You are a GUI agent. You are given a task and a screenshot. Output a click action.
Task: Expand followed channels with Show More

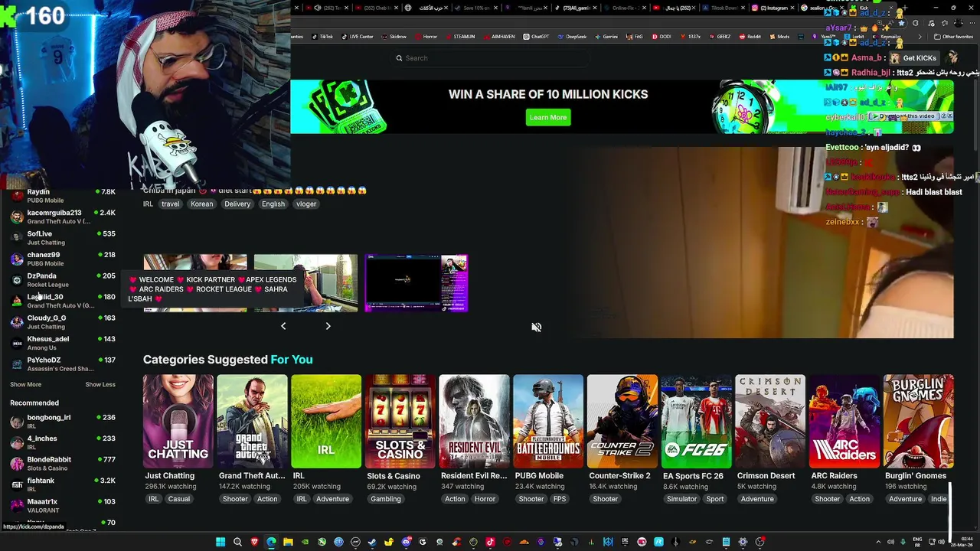[x=25, y=385]
